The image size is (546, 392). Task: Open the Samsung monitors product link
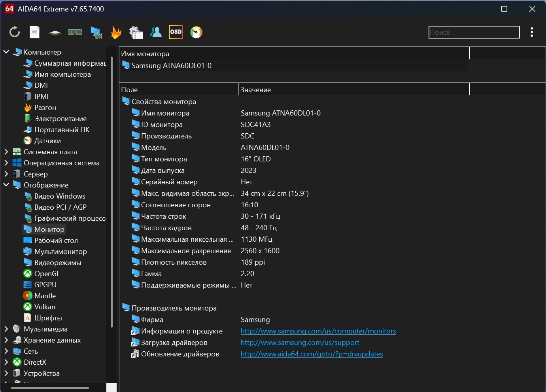click(318, 331)
